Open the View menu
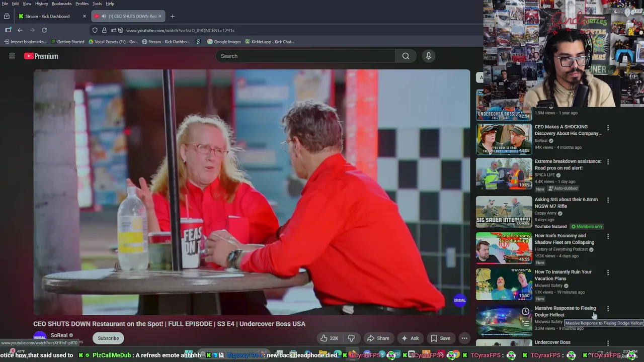 pyautogui.click(x=27, y=4)
